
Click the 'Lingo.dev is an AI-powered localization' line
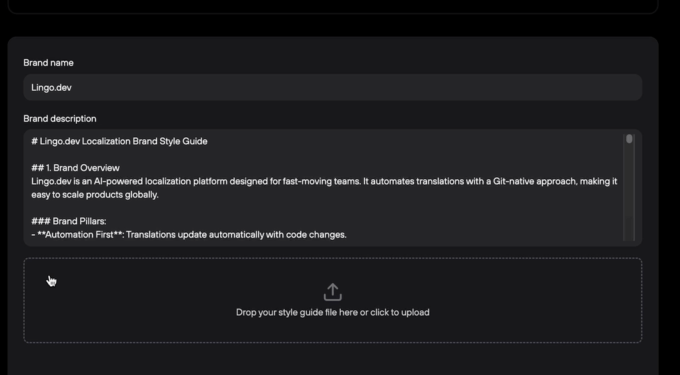(324, 181)
